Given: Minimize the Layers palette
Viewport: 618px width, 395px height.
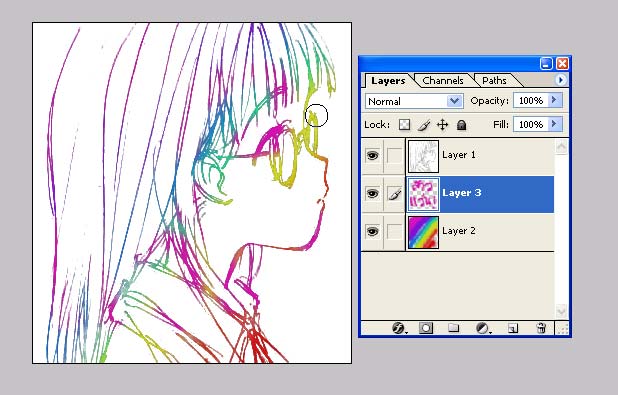Looking at the screenshot, I should click(x=546, y=63).
